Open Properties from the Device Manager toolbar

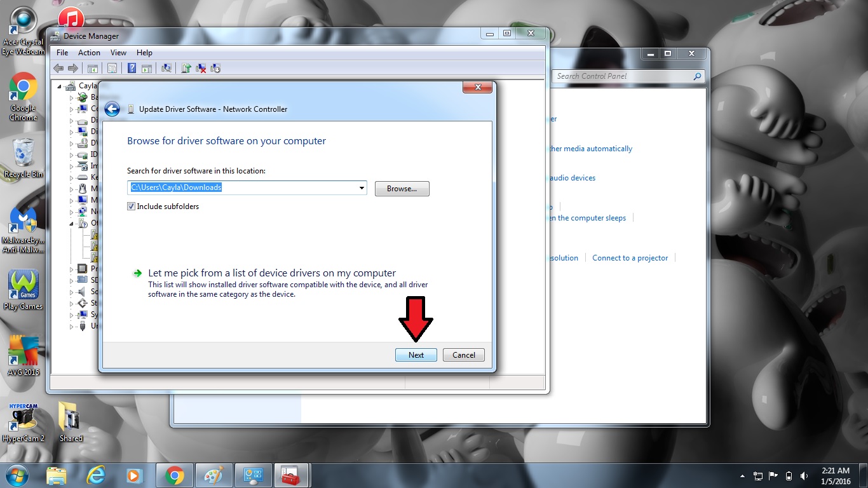(x=112, y=68)
